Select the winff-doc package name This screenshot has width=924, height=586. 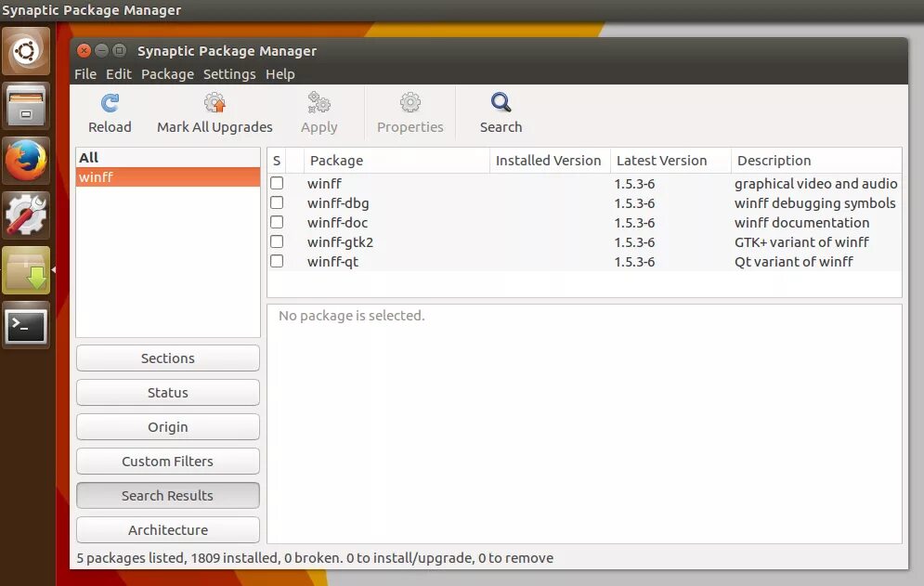pos(337,223)
